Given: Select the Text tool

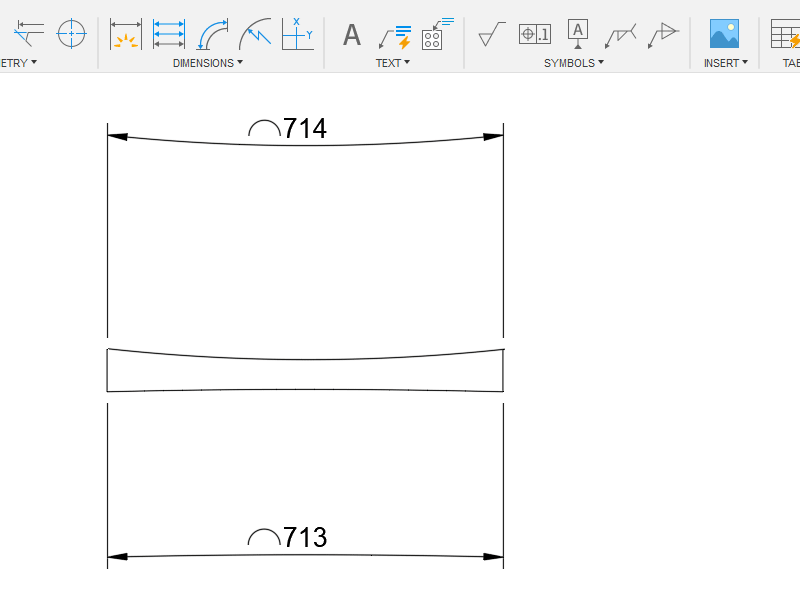Looking at the screenshot, I should click(352, 35).
